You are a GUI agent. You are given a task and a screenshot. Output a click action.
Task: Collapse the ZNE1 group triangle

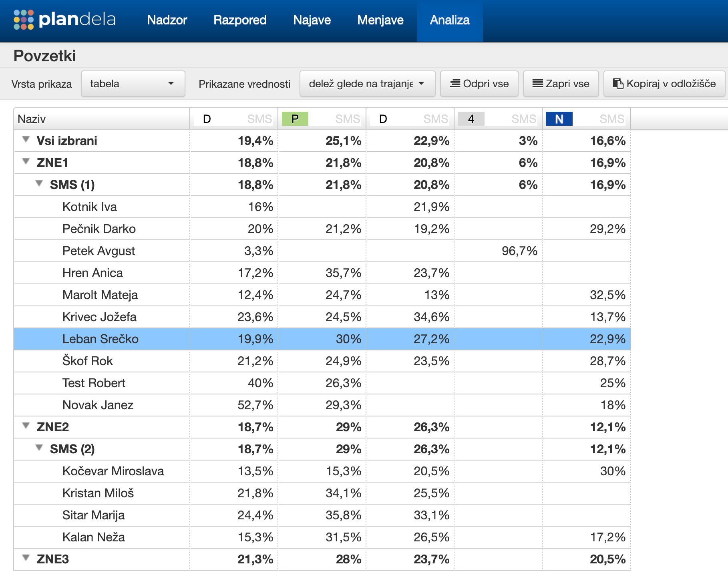pos(26,161)
